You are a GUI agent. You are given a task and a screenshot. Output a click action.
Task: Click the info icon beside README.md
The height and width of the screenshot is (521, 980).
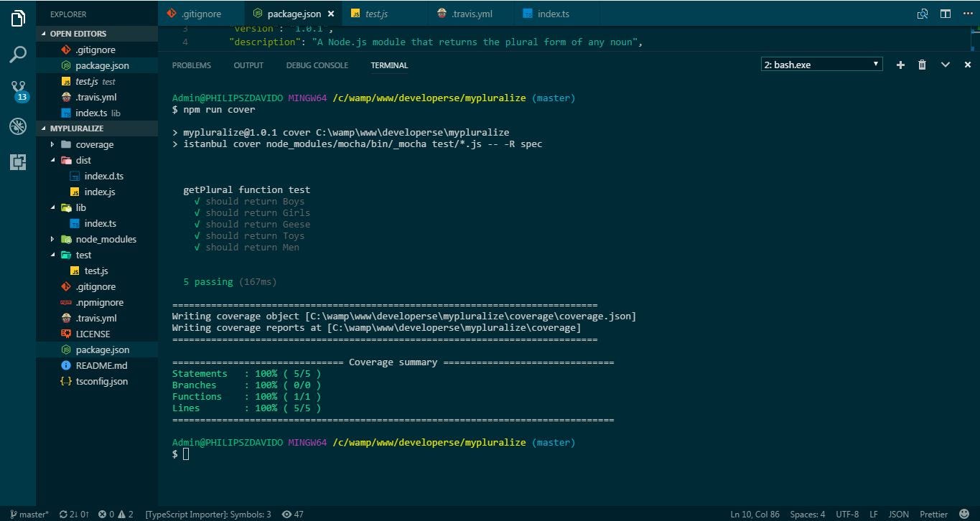67,365
